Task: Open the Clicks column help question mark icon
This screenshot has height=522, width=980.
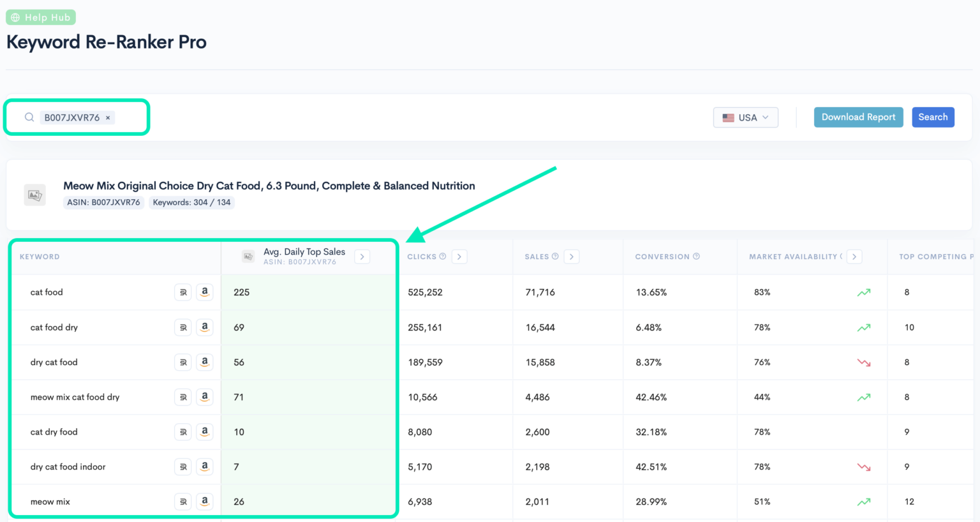Action: pyautogui.click(x=443, y=256)
